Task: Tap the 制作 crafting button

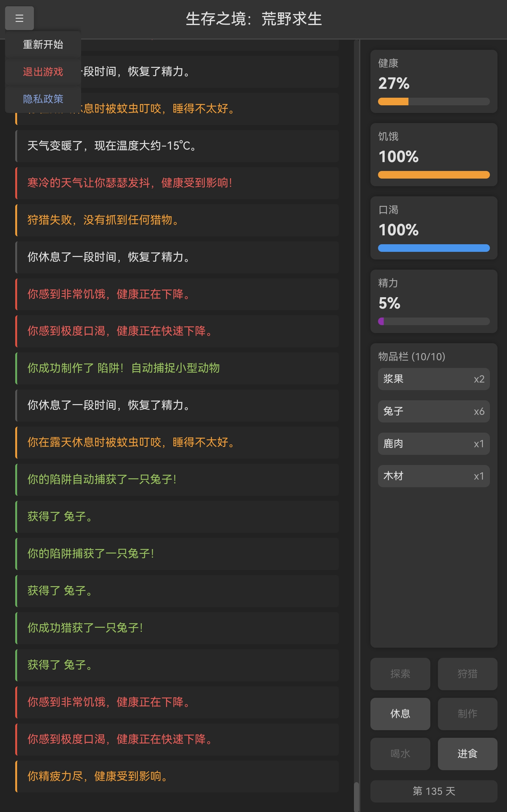Action: pyautogui.click(x=467, y=714)
